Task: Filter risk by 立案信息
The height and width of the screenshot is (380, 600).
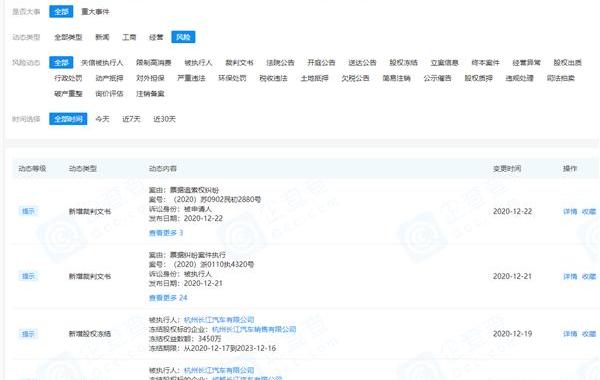Action: click(444, 62)
